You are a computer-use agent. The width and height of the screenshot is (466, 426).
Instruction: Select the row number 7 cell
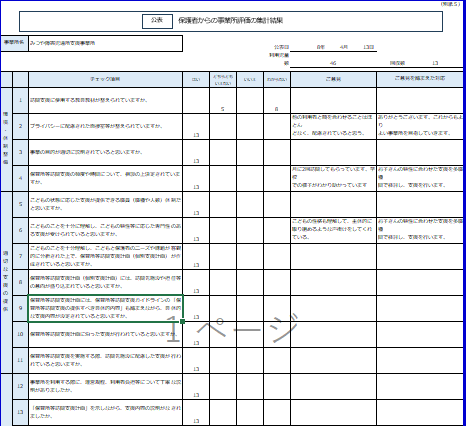point(21,256)
